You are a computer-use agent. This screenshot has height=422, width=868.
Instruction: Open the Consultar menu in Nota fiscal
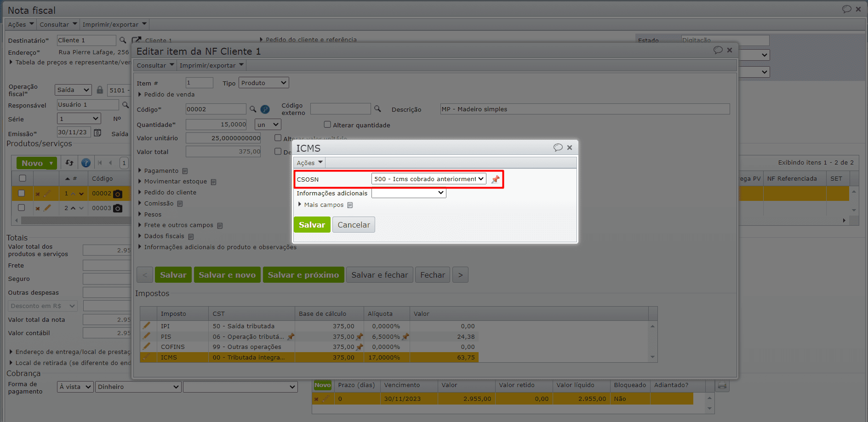(x=58, y=24)
